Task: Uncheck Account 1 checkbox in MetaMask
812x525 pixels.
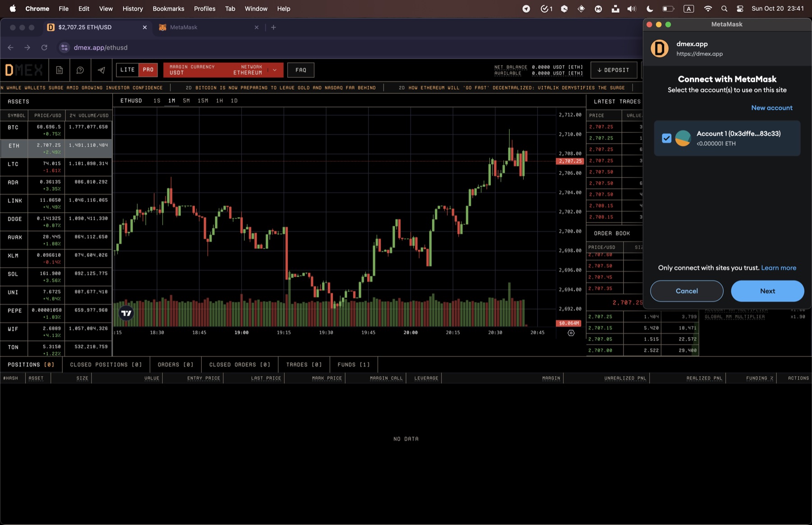Action: point(667,138)
